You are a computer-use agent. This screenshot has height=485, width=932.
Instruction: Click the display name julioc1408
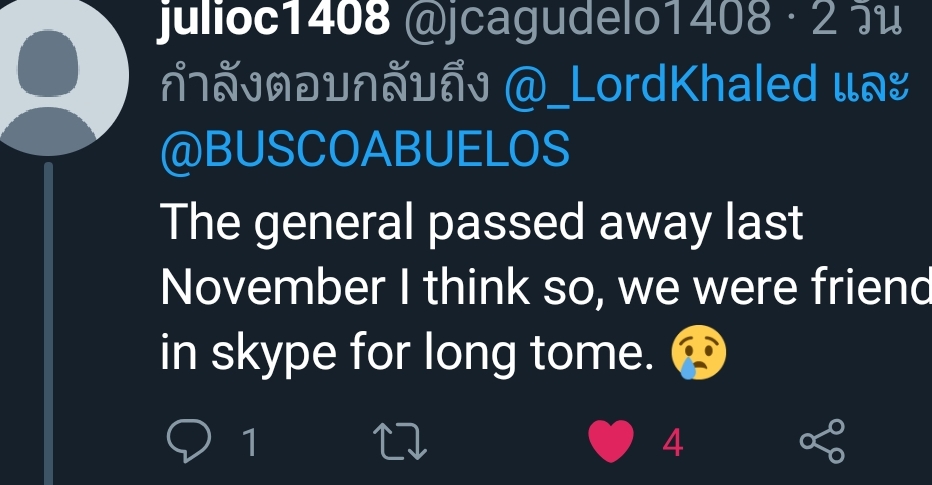pyautogui.click(x=273, y=19)
